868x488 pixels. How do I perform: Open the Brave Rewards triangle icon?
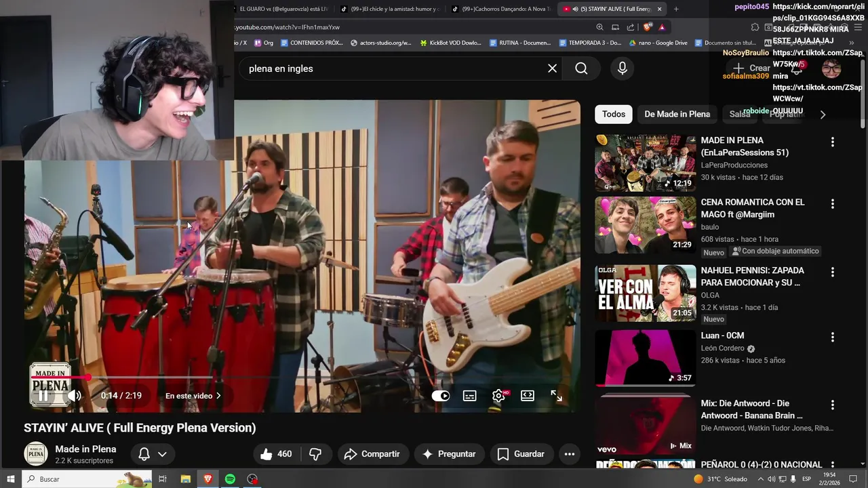click(662, 27)
